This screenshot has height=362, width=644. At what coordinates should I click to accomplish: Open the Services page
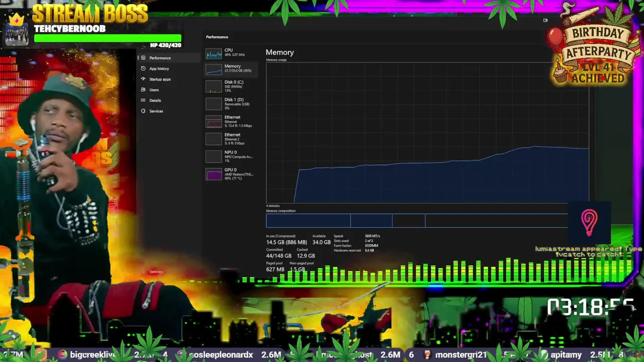click(x=156, y=111)
